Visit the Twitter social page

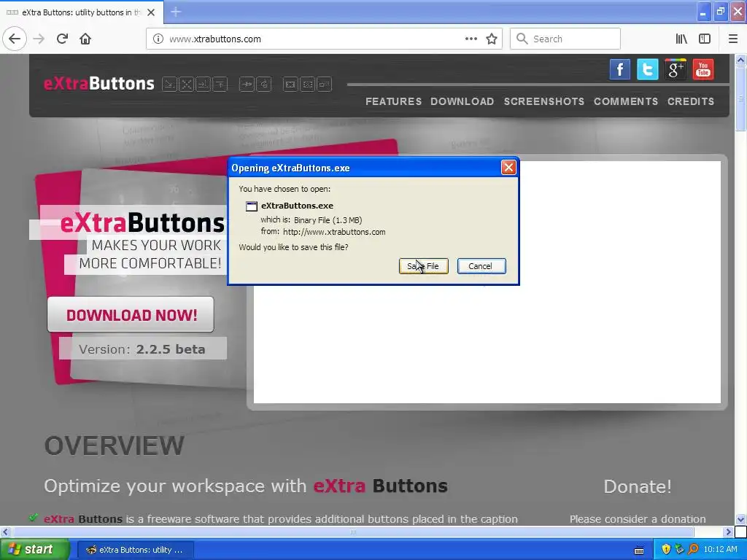[648, 69]
